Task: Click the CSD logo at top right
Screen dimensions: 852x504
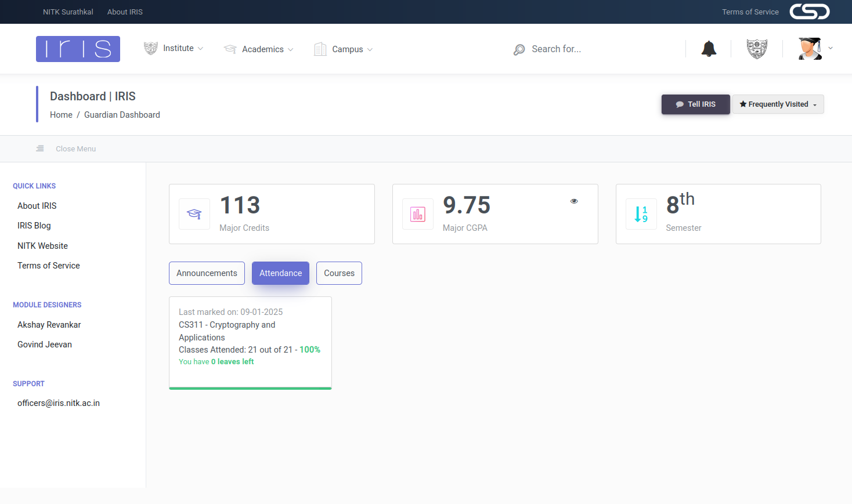Action: pos(810,12)
